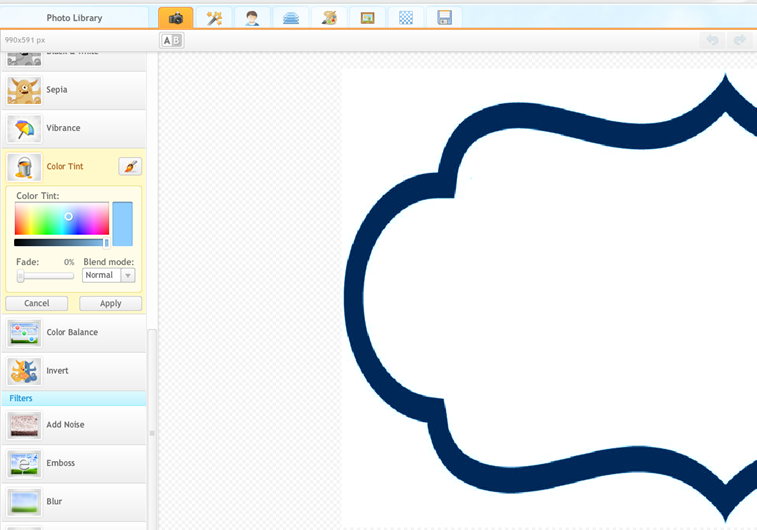Click the Fade slider track

pyautogui.click(x=45, y=276)
